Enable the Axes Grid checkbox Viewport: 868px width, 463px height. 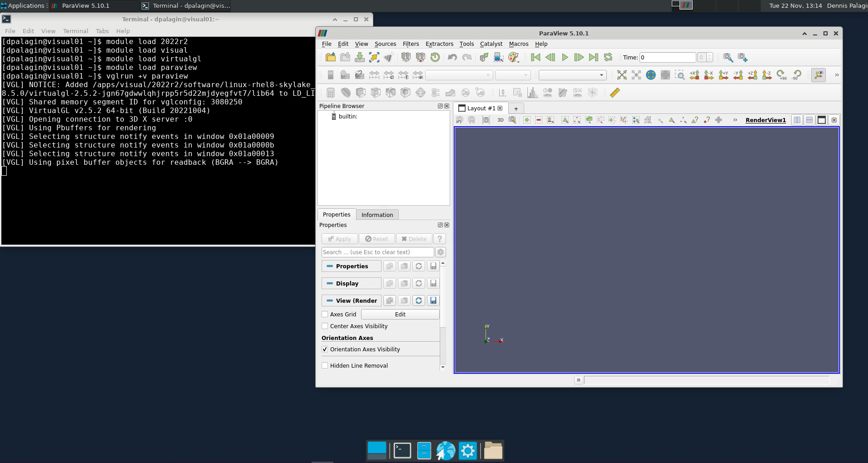[325, 314]
